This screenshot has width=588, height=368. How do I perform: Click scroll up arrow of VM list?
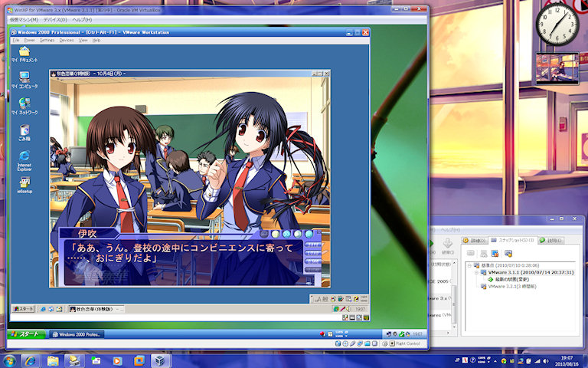(454, 261)
